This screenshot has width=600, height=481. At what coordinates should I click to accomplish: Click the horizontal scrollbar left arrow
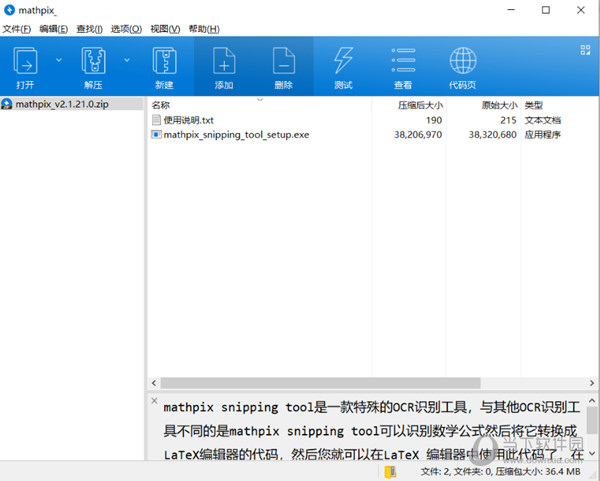pyautogui.click(x=154, y=383)
